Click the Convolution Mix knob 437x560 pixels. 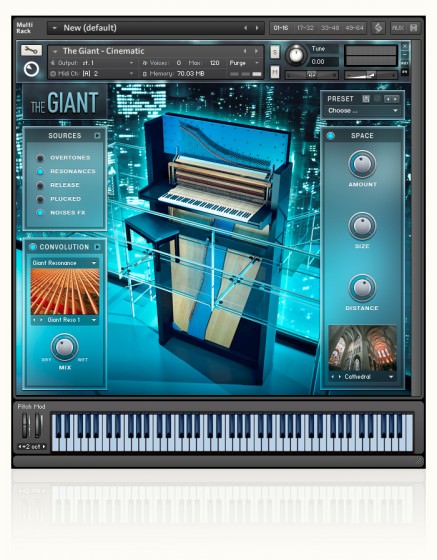click(x=65, y=347)
